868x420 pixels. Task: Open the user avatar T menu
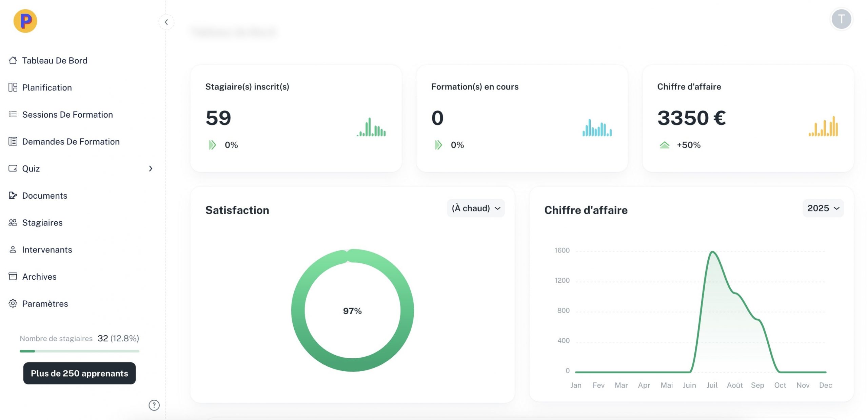coord(841,19)
